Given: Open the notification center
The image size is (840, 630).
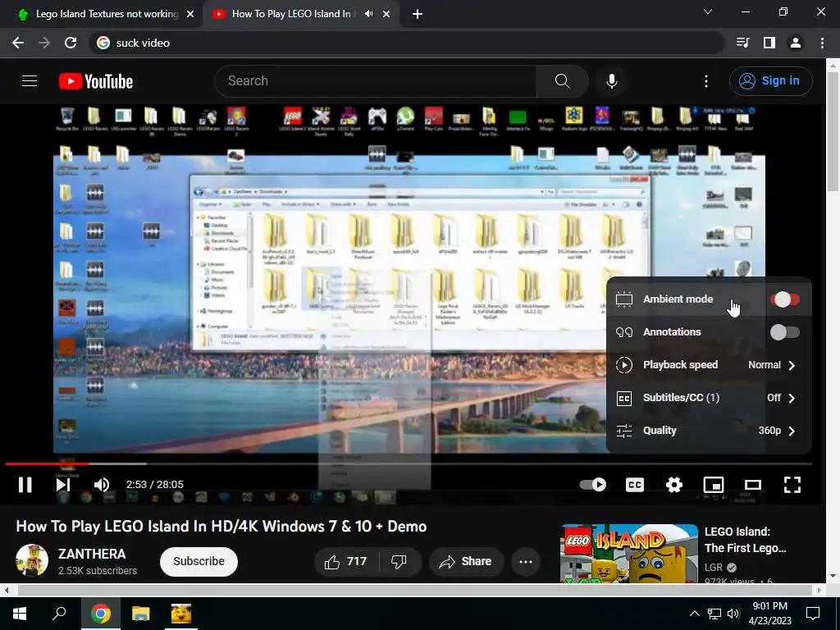Looking at the screenshot, I should [813, 614].
